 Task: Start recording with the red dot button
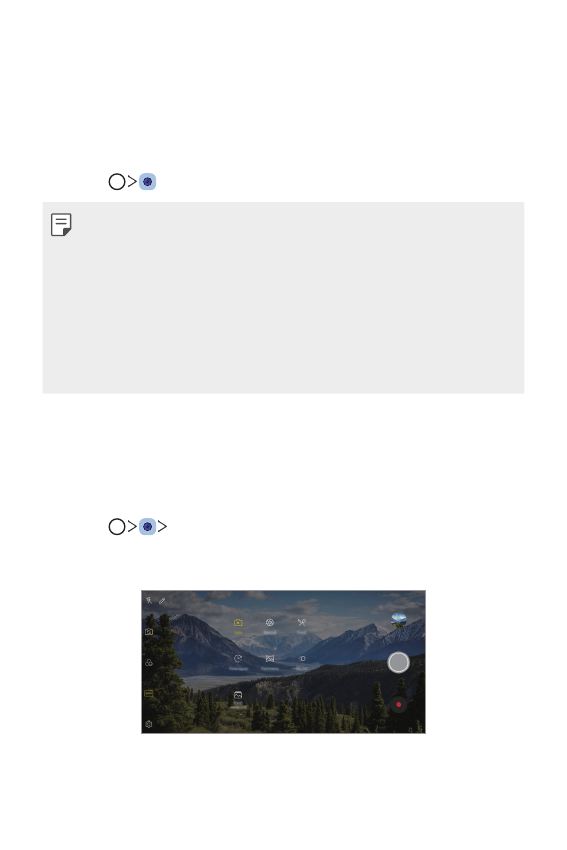[x=398, y=704]
